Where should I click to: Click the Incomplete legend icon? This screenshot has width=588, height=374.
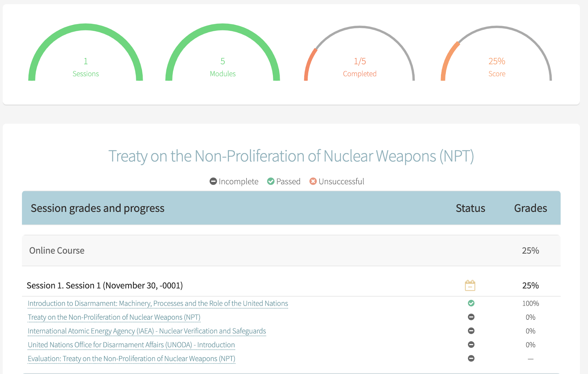213,181
